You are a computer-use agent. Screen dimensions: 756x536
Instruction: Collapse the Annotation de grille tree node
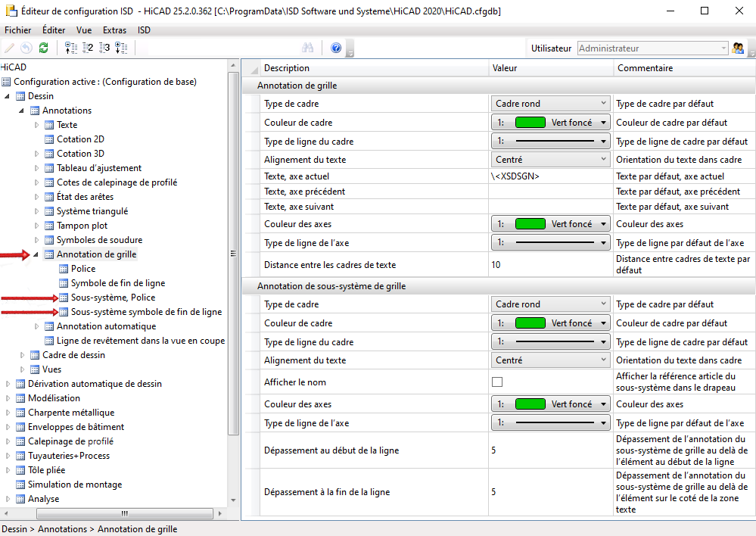(x=36, y=254)
